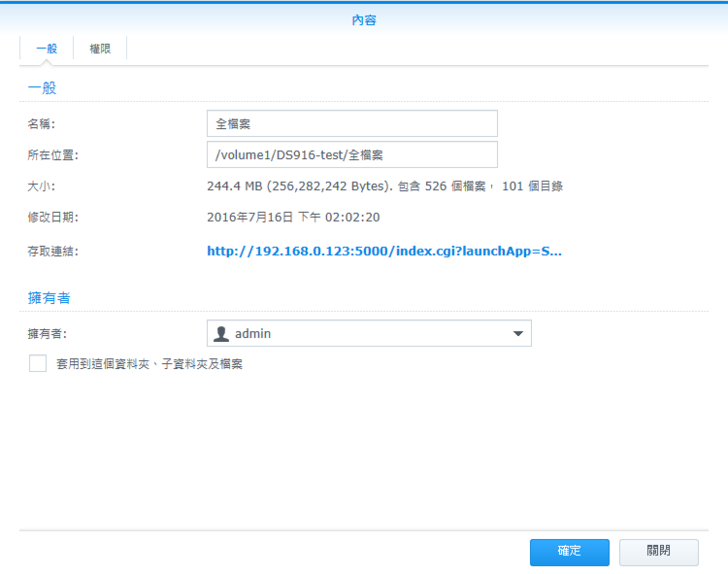Click the 存取連結 field label
This screenshot has width=728, height=574.
pos(53,251)
